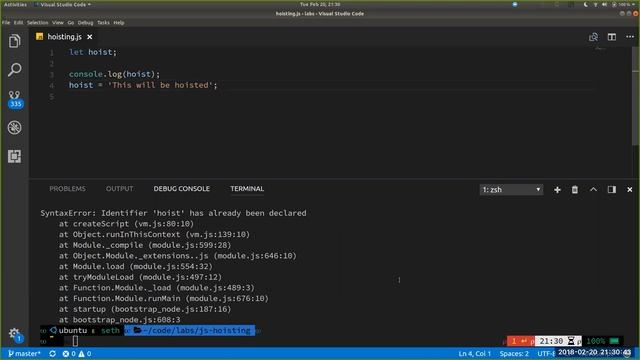Open the Selection menu
The image size is (640, 360).
pos(38,23)
